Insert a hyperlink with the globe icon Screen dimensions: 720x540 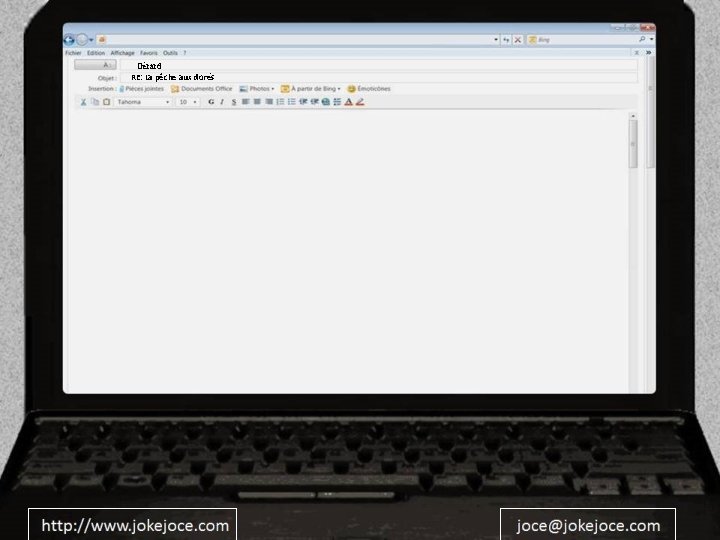coord(326,102)
